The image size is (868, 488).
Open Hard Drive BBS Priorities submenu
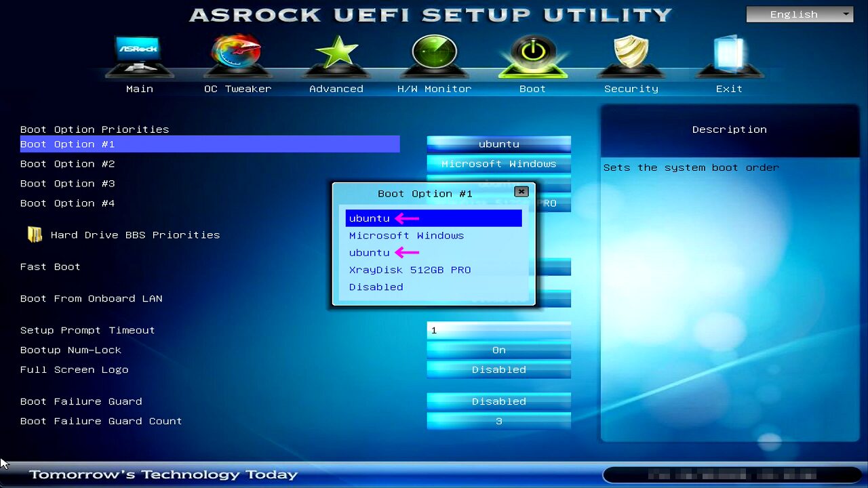135,235
